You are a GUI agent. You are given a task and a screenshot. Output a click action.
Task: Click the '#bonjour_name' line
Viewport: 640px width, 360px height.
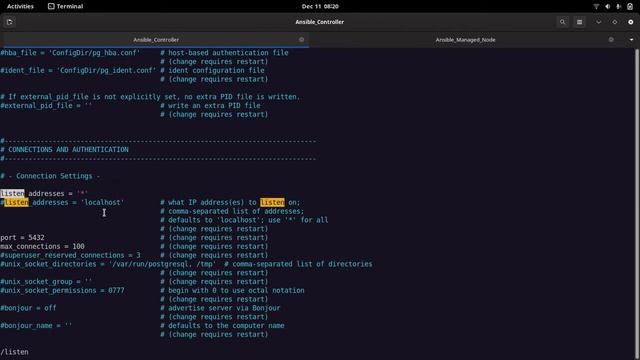pos(36,326)
